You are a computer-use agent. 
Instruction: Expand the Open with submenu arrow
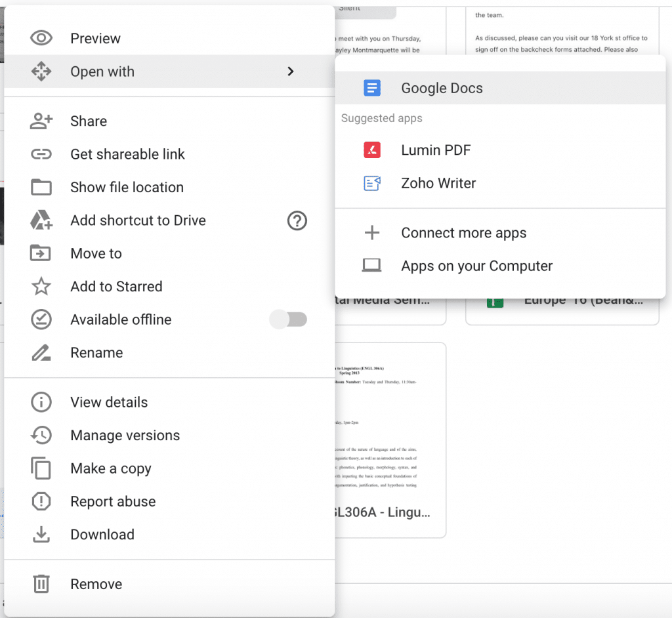pos(291,72)
